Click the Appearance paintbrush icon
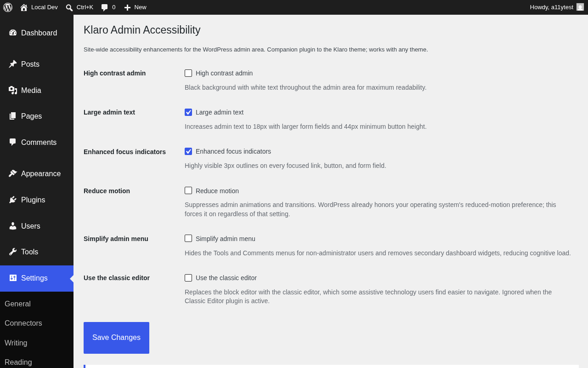This screenshot has height=368, width=588. (13, 173)
